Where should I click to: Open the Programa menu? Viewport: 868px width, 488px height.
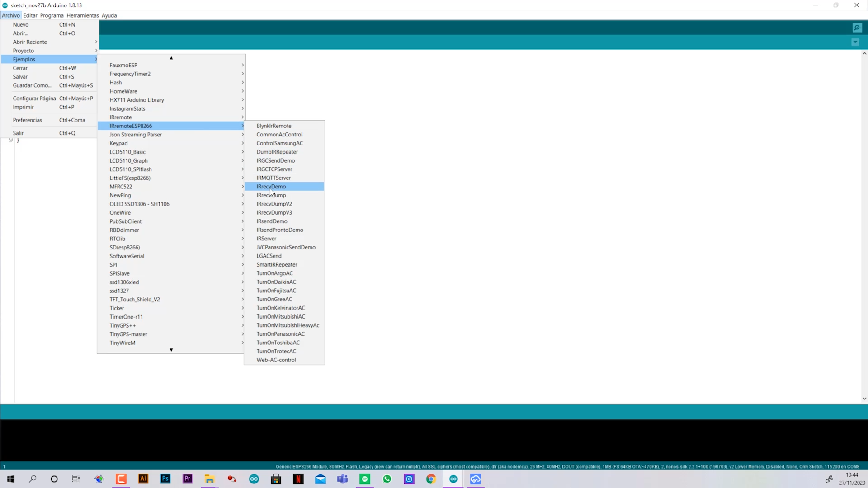52,15
